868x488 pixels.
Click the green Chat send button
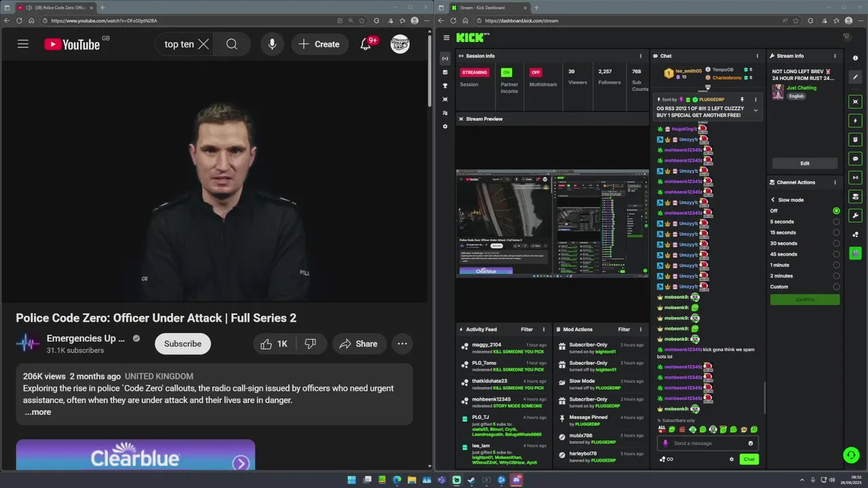click(x=749, y=459)
